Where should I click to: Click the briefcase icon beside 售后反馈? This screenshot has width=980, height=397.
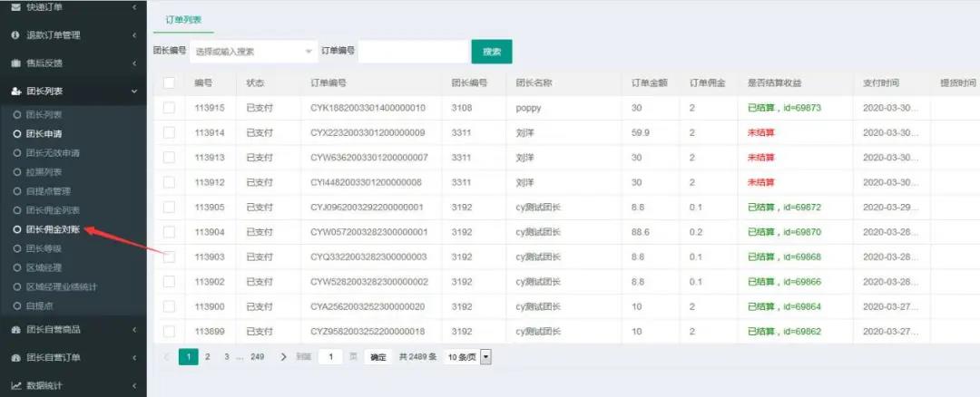15,63
